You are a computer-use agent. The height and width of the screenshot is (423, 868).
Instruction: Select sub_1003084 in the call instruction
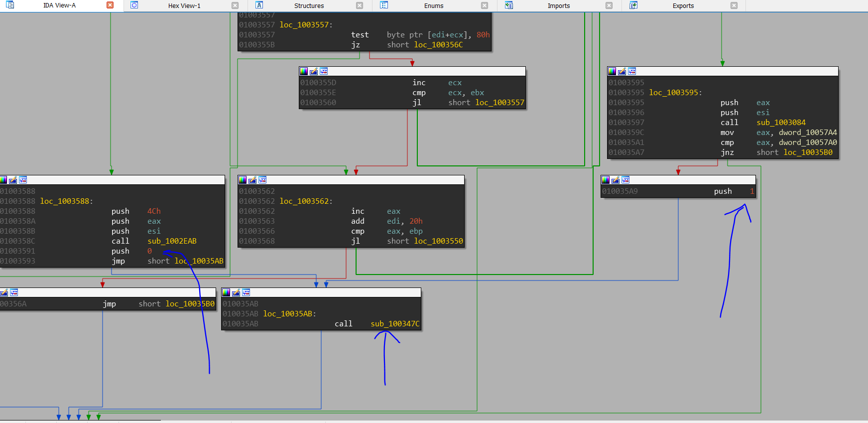point(781,123)
